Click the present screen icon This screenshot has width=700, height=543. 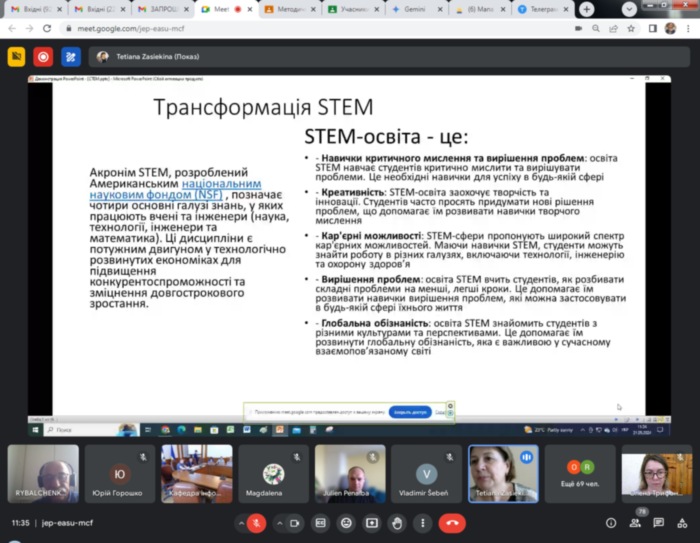pos(372,522)
